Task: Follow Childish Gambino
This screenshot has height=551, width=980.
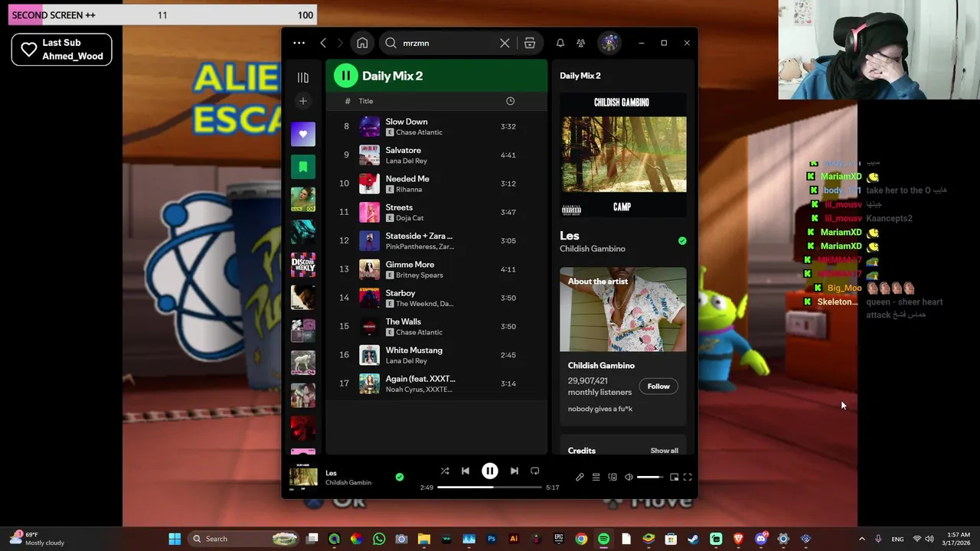Action: pyautogui.click(x=658, y=386)
